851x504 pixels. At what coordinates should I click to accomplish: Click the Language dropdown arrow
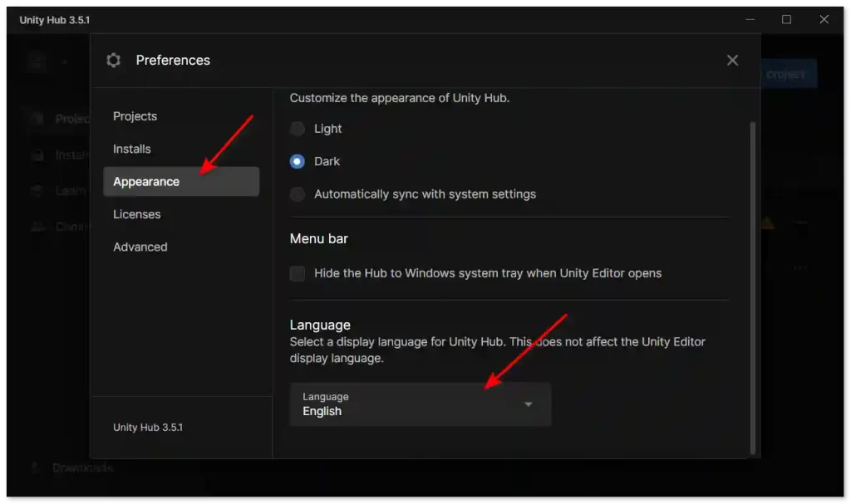(528, 404)
